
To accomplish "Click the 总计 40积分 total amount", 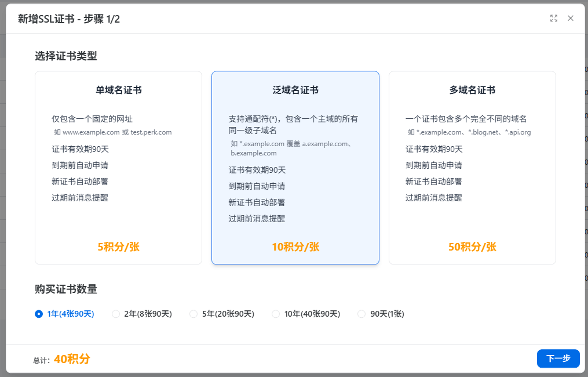I will click(x=72, y=359).
